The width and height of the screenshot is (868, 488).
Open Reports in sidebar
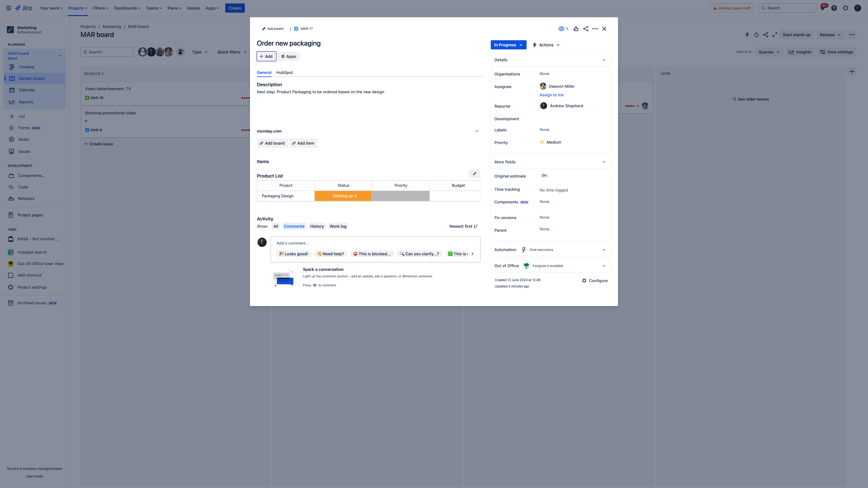pyautogui.click(x=26, y=102)
